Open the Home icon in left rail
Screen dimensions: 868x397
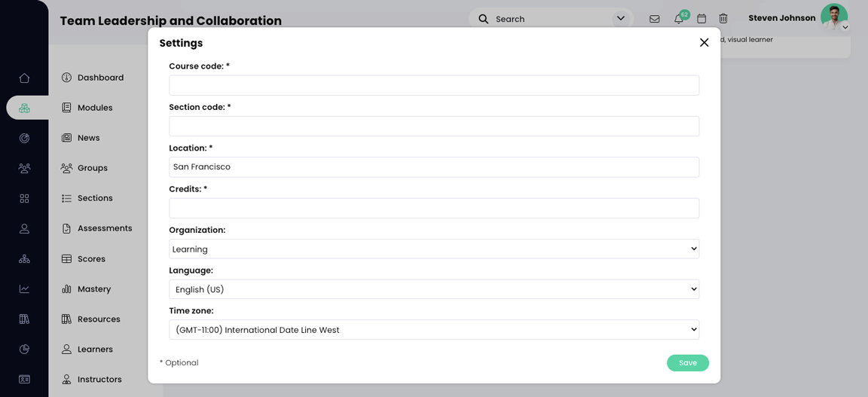pyautogui.click(x=24, y=78)
